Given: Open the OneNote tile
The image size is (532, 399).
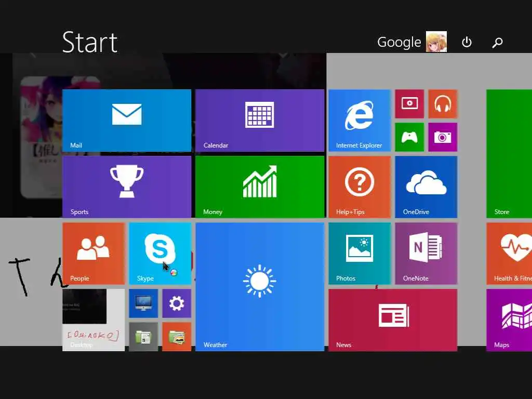Looking at the screenshot, I should (426, 254).
